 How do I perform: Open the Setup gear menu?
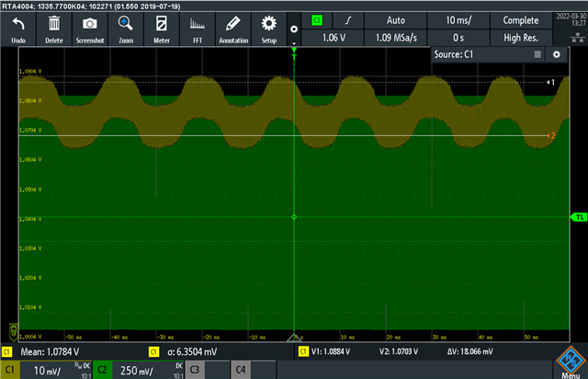point(269,29)
